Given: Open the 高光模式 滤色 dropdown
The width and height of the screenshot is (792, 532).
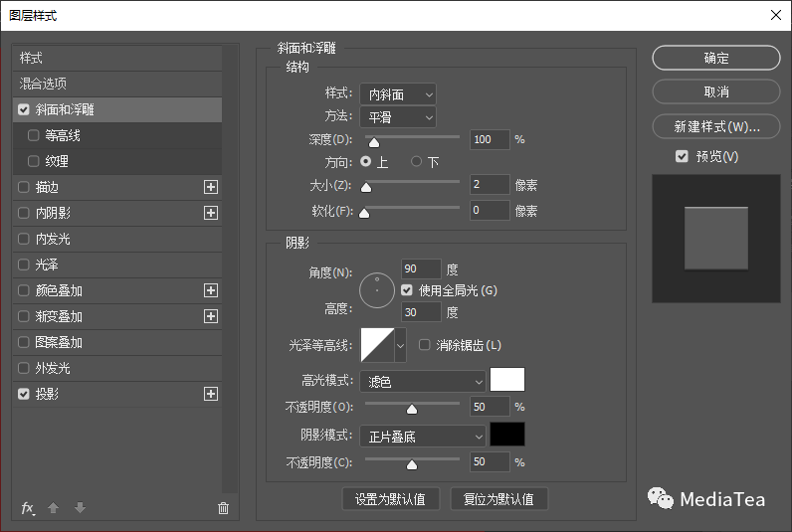Looking at the screenshot, I should [x=423, y=382].
